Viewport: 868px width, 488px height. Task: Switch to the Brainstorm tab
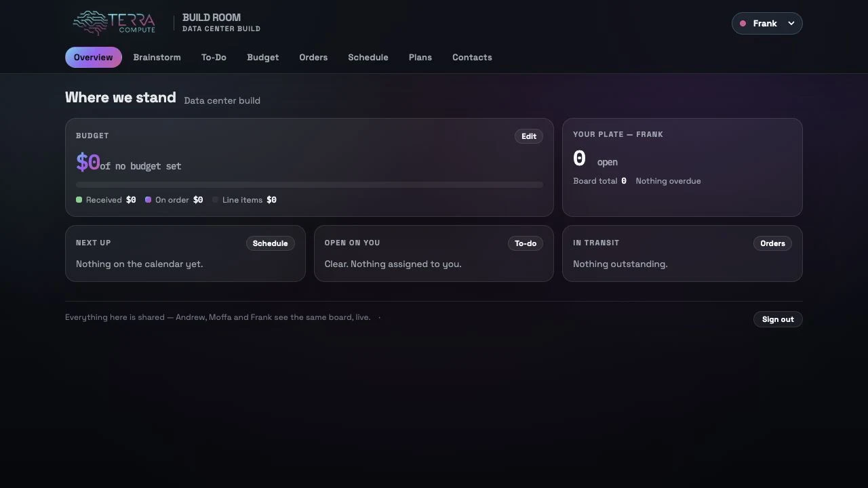(157, 58)
